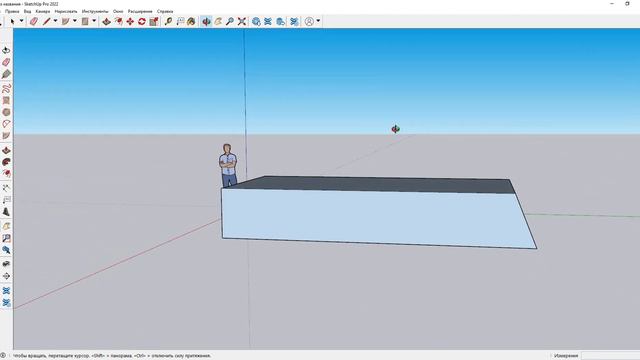Image resolution: width=640 pixels, height=360 pixels.
Task: Restore down the SketchUp window
Action: click(627, 4)
